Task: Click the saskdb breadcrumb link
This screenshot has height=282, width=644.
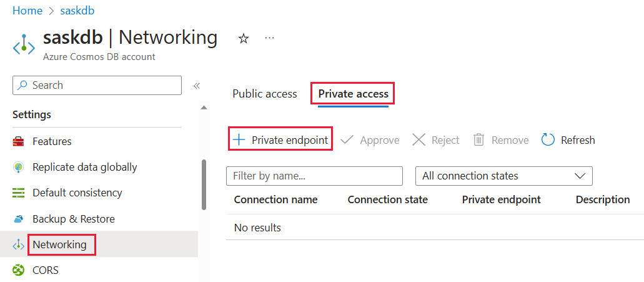Action: (x=77, y=11)
